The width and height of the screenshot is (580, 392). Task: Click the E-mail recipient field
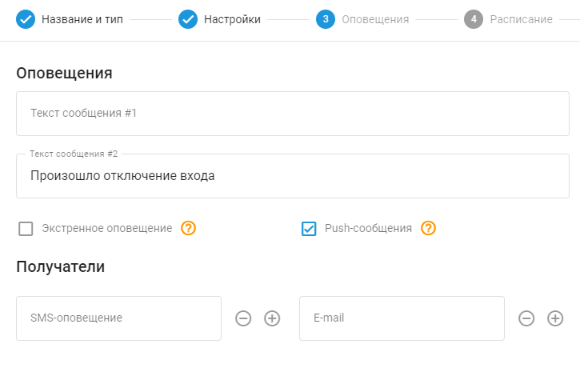pyautogui.click(x=402, y=318)
